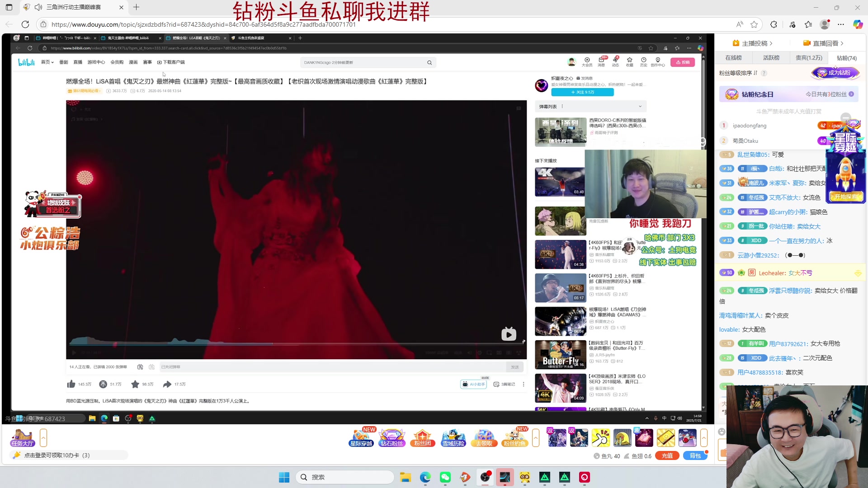Open 主播投稿 link

pyautogui.click(x=752, y=43)
